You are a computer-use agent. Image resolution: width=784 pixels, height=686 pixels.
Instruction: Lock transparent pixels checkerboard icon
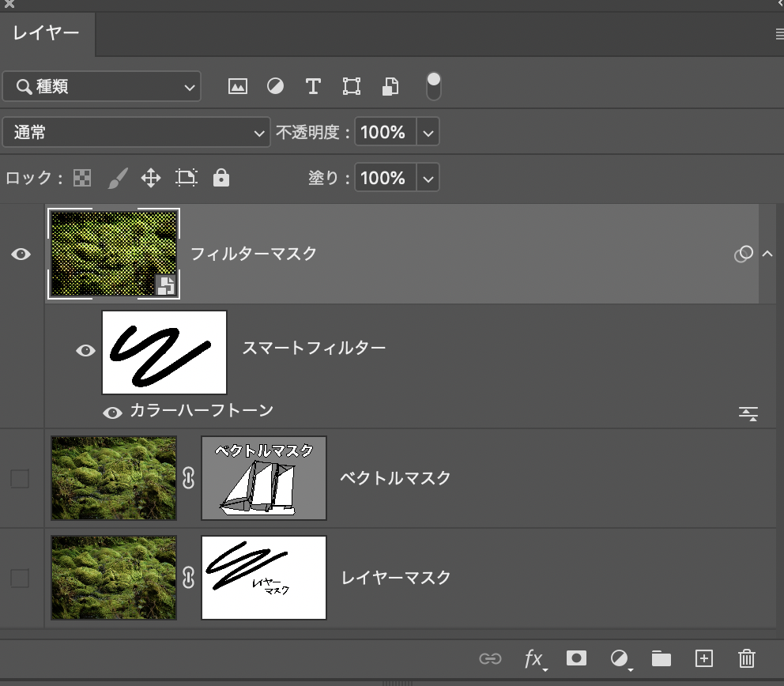pos(82,178)
